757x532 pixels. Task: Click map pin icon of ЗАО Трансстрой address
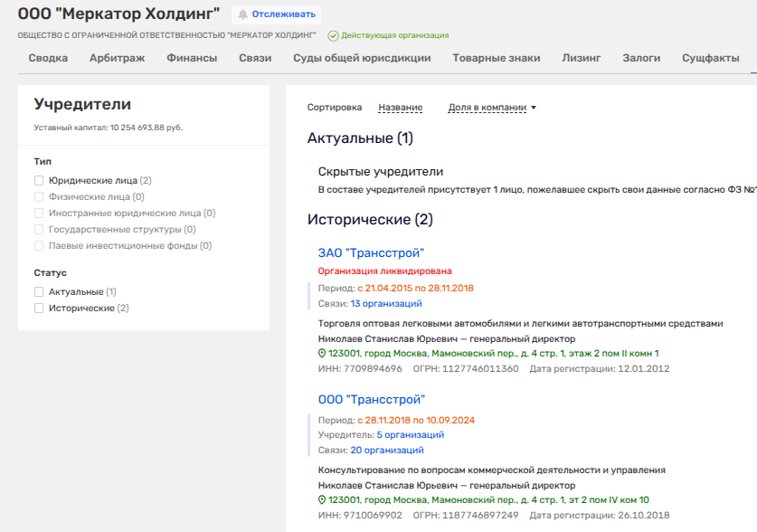pyautogui.click(x=322, y=353)
